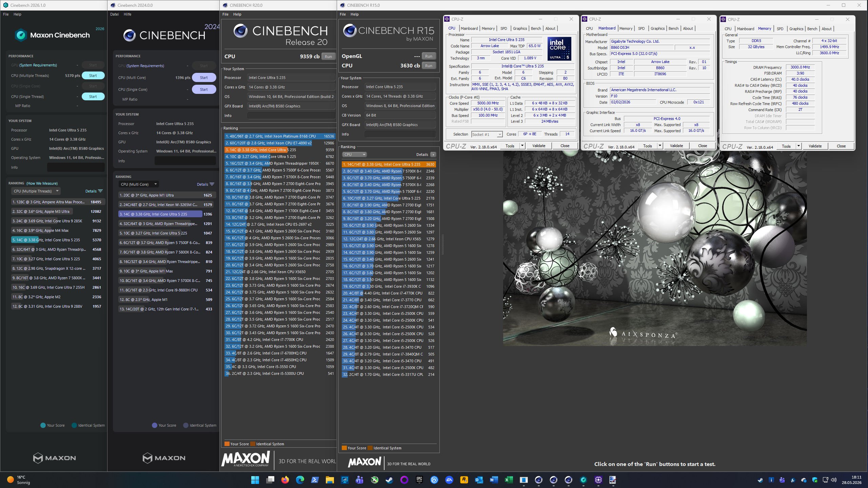Open the EA app from the taskbar

tap(449, 480)
